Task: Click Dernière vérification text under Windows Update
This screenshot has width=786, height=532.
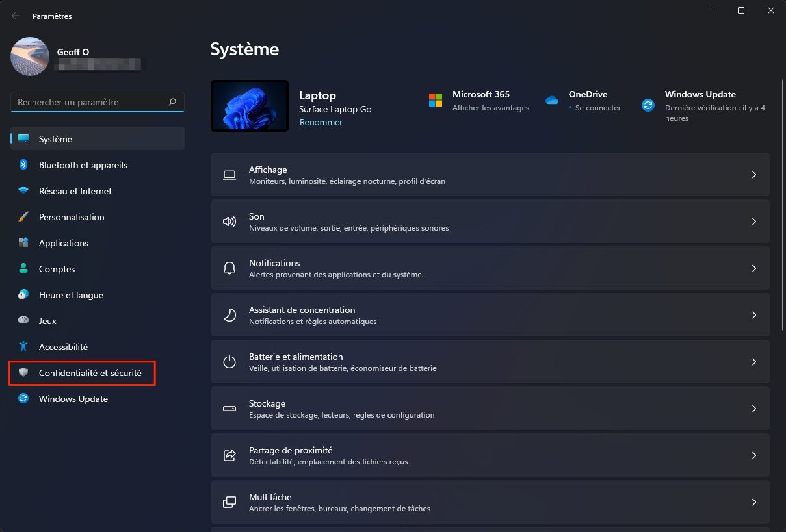Action: (x=715, y=113)
